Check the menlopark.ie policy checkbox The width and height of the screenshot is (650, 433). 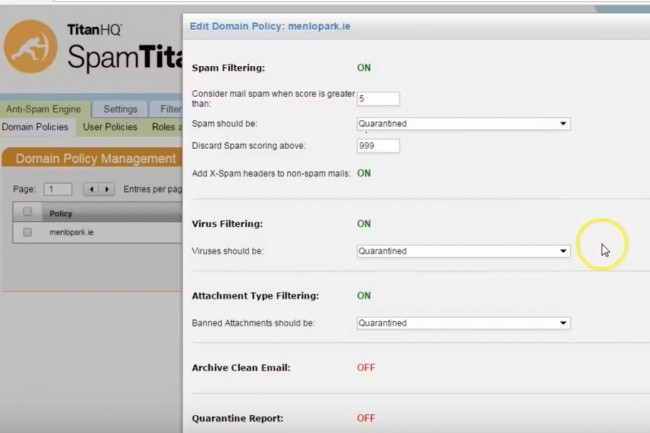(28, 231)
